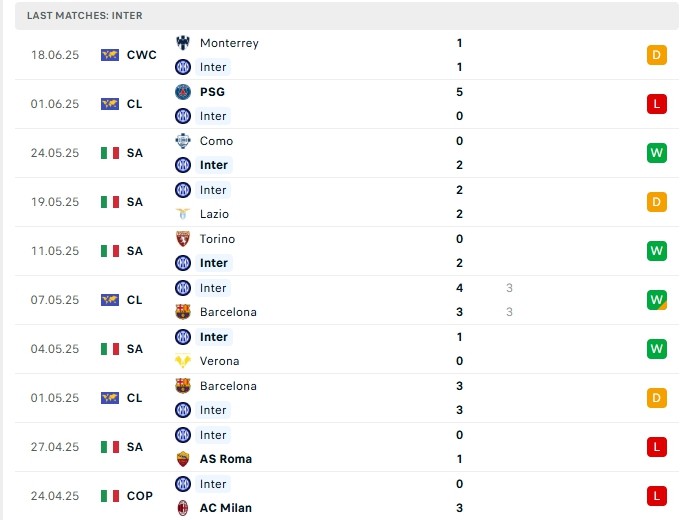Screen dimensions: 688x520
Task: Click the Italian flag beside COP
Action: 110,496
